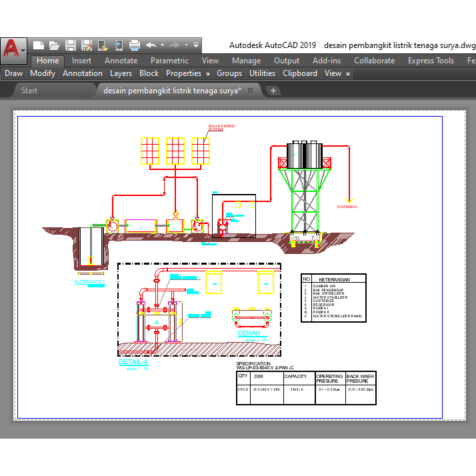The height and width of the screenshot is (476, 476).
Task: Open the Customize Quick Access Toolbar dropdown
Action: [x=196, y=45]
